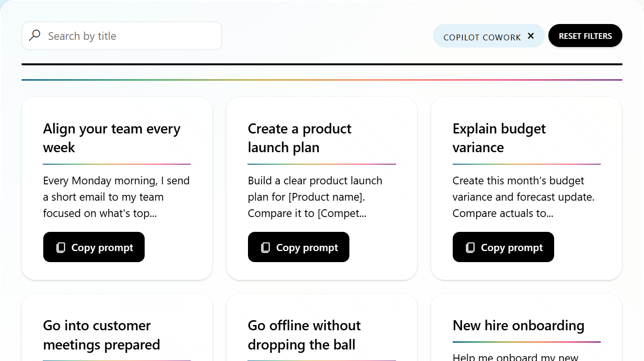Screen dimensions: 644x361
Task: Select the Every Monday morning description text
Action: pyautogui.click(x=116, y=197)
